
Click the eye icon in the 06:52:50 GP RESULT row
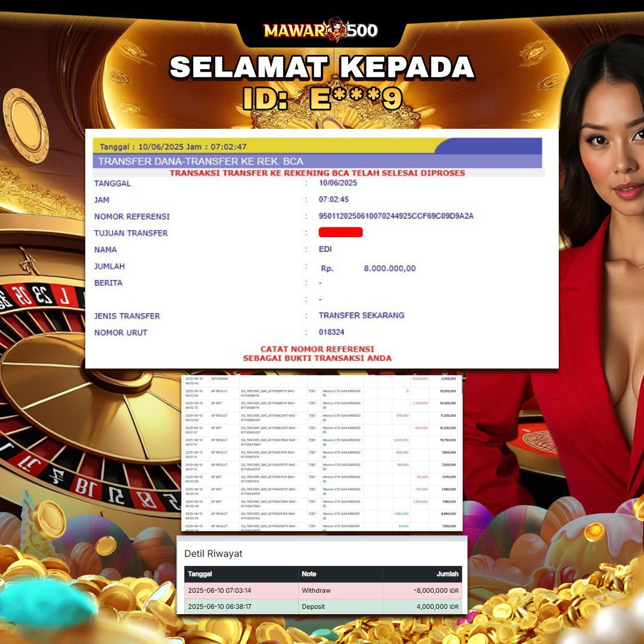click(x=324, y=395)
